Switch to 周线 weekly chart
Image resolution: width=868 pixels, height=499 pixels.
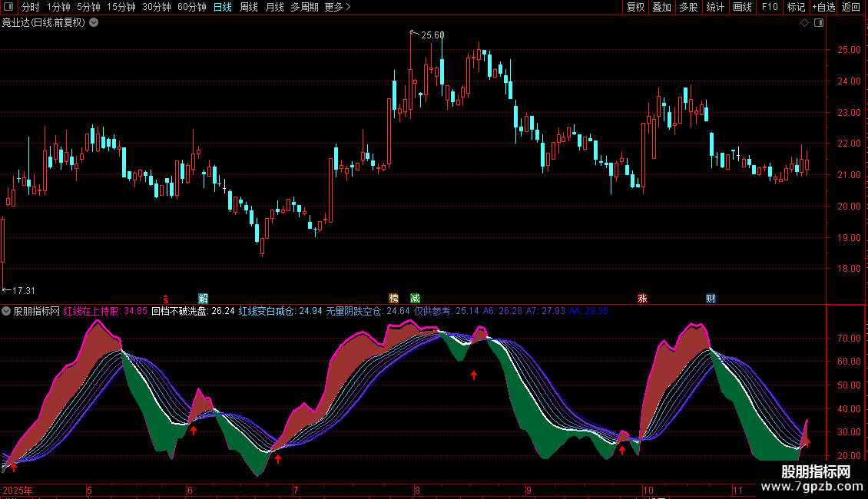pyautogui.click(x=249, y=7)
